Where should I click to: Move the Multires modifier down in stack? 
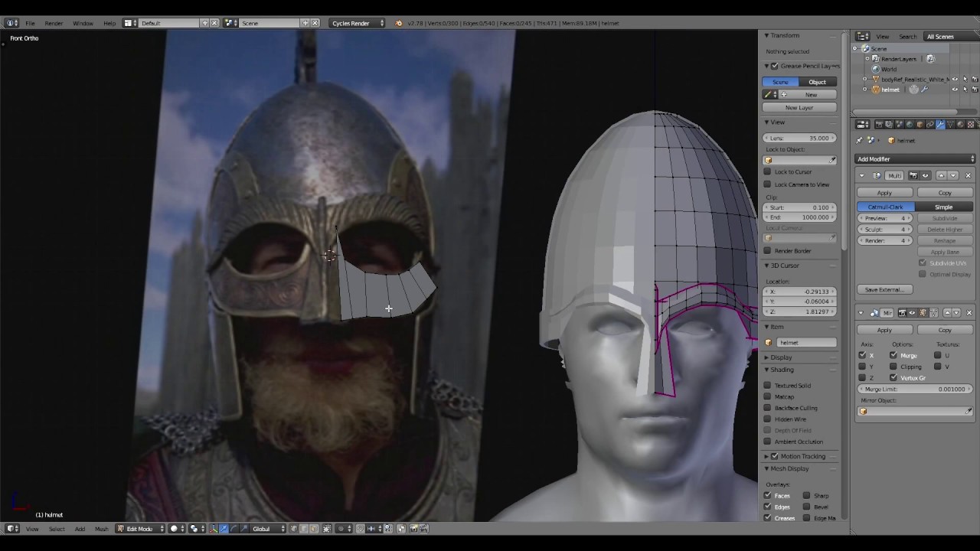point(953,175)
